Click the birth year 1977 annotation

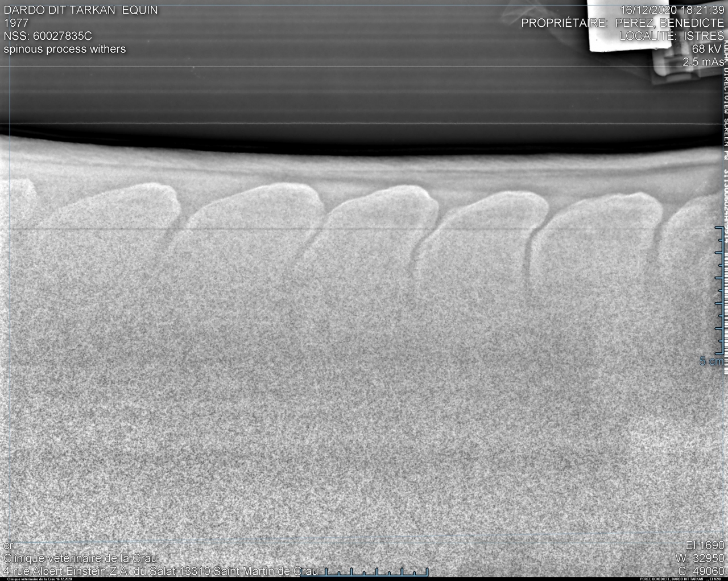[16, 23]
